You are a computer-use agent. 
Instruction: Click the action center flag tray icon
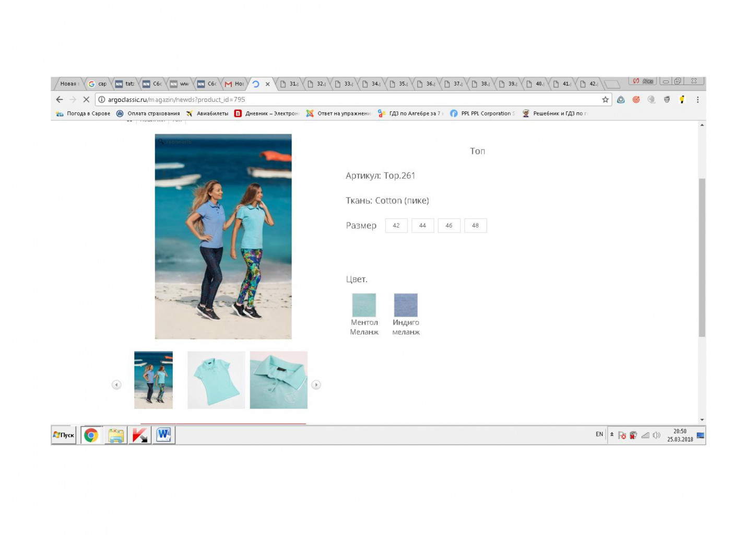622,435
